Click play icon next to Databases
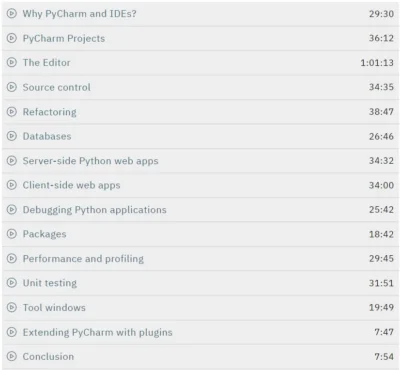This screenshot has width=400, height=370. click(12, 136)
